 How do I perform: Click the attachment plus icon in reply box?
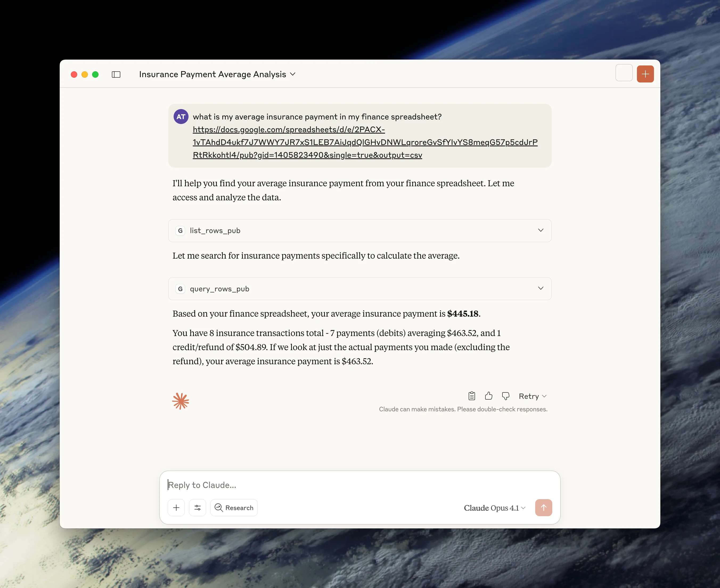pos(176,507)
